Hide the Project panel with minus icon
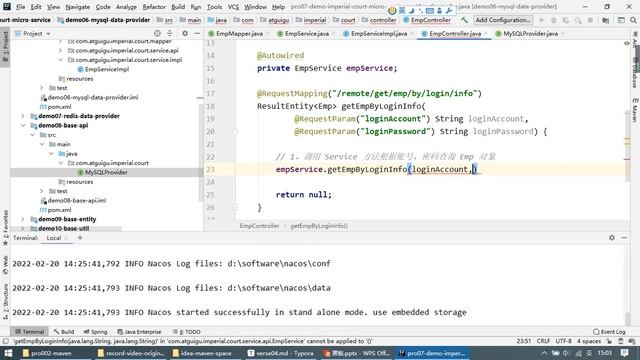The image size is (640, 360). [x=197, y=33]
